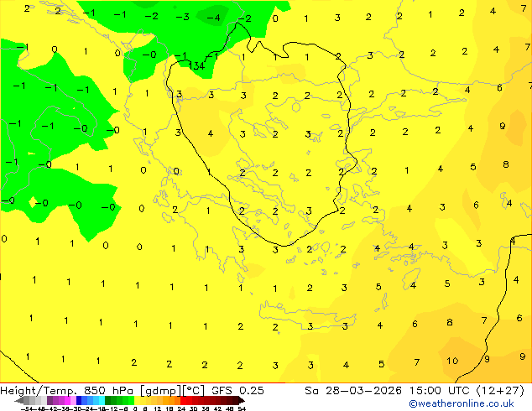Pick the magenta swatch in the legend
532x411 pixels.
[67, 401]
